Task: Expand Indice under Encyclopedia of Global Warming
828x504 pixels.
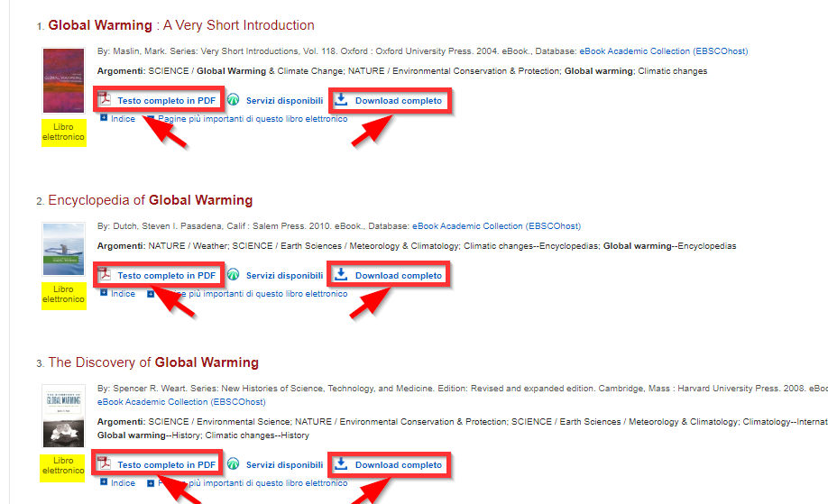Action: [105, 293]
